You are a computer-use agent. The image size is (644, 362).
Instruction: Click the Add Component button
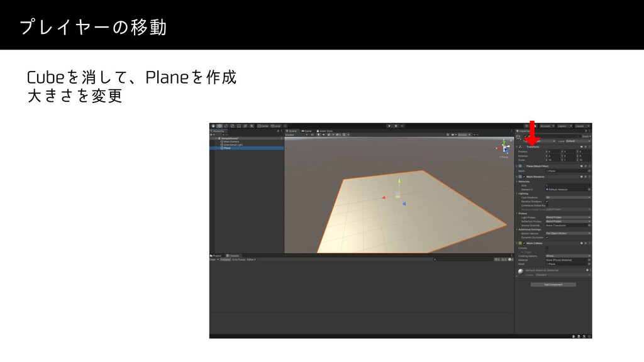pyautogui.click(x=553, y=285)
